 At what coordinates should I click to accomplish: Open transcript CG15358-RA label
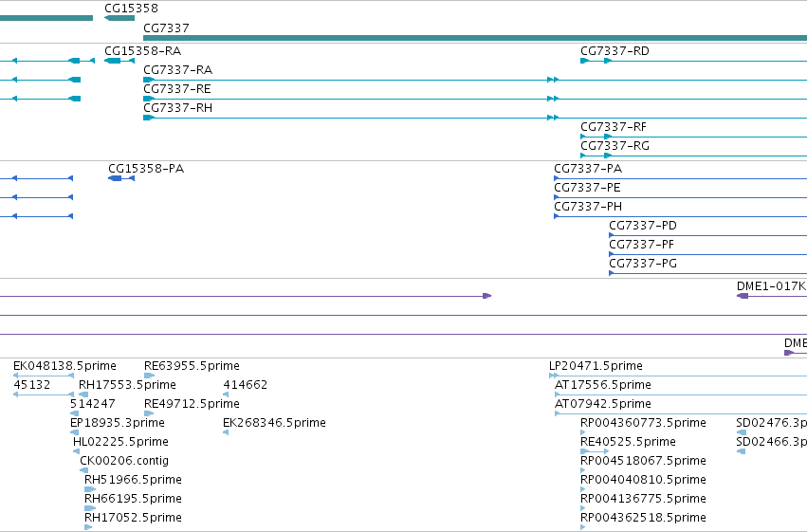pyautogui.click(x=142, y=51)
